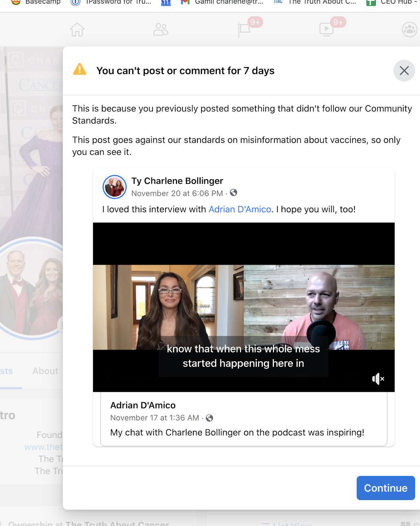This screenshot has height=526, width=420.
Task: Select the Posts tab on the profile page
Action: [x=7, y=371]
